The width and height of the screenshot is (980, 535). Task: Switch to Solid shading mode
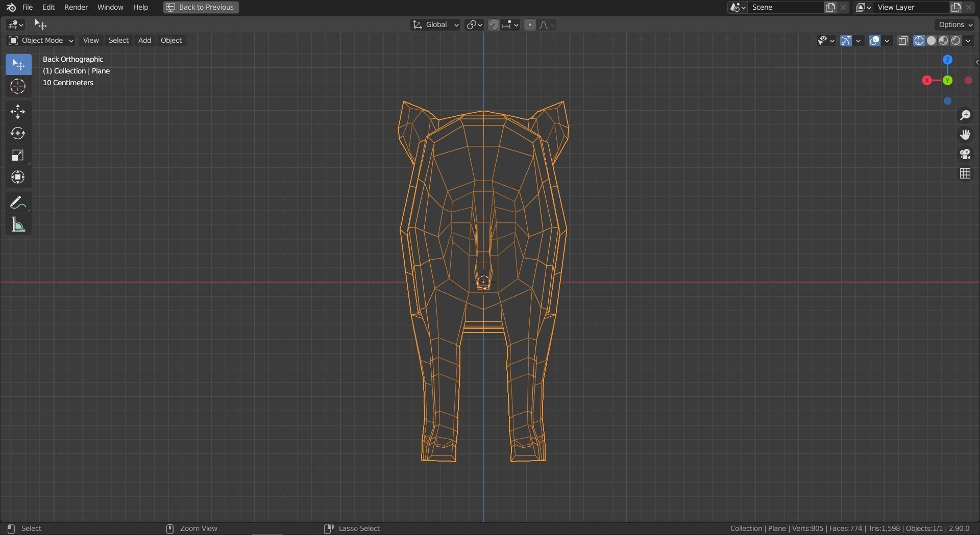click(x=931, y=41)
